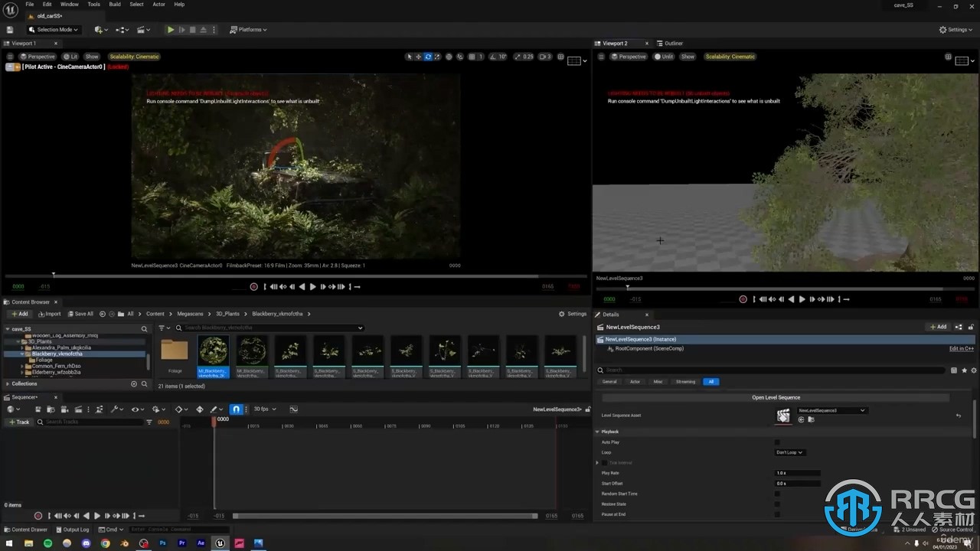Click Add button in Details panel
This screenshot has height=551, width=980.
(x=938, y=327)
